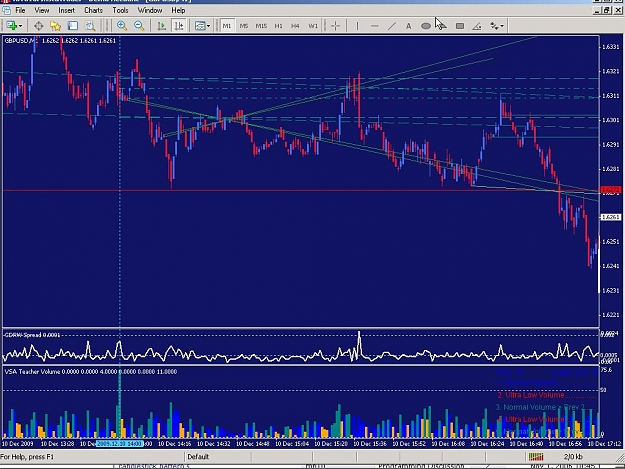625x469 pixels.
Task: Click the Default profile in status bar
Action: click(198, 457)
